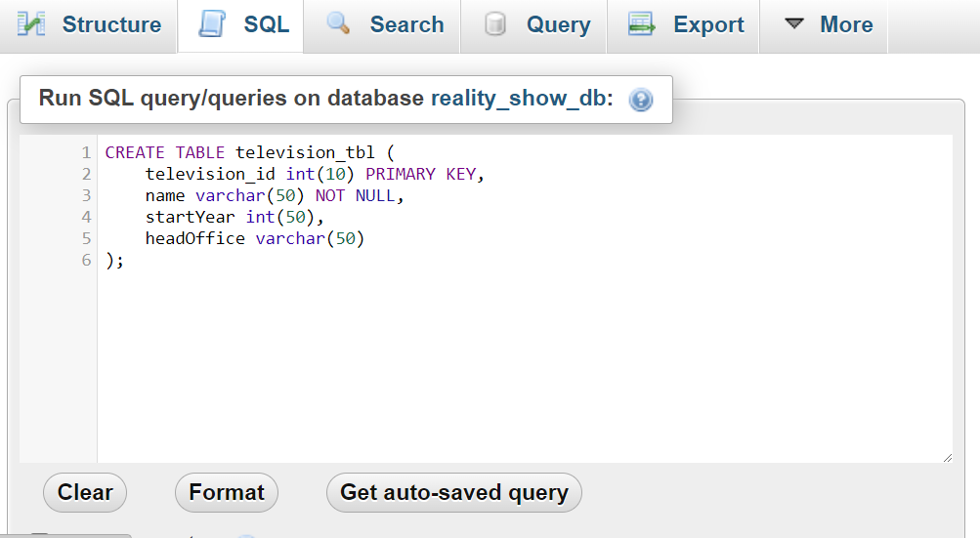
Task: Click the Export table icon
Action: point(642,24)
